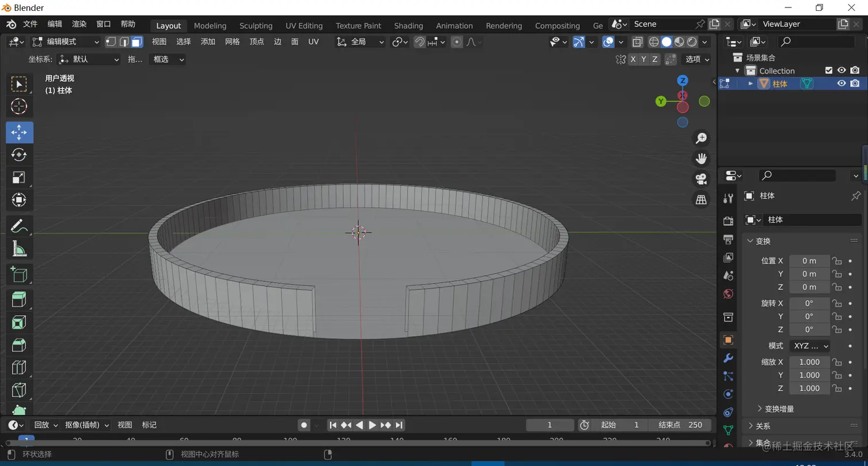Select the Annotate pencil tool
This screenshot has width=868, height=466.
point(20,226)
